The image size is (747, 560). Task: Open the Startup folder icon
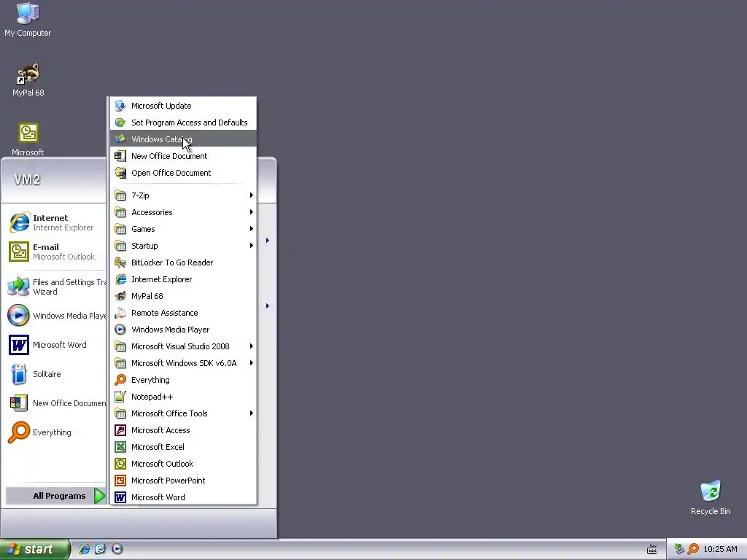(x=120, y=246)
